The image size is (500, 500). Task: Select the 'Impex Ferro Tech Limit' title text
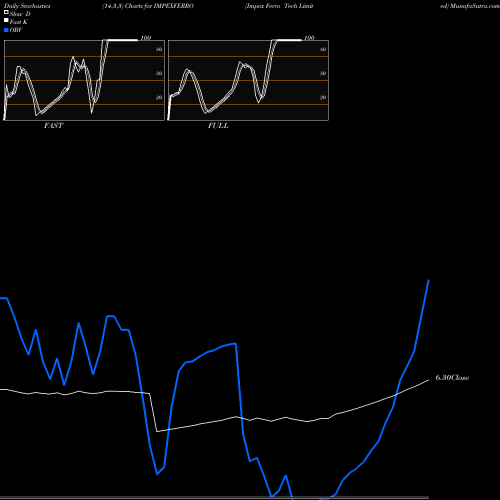tap(279, 6)
